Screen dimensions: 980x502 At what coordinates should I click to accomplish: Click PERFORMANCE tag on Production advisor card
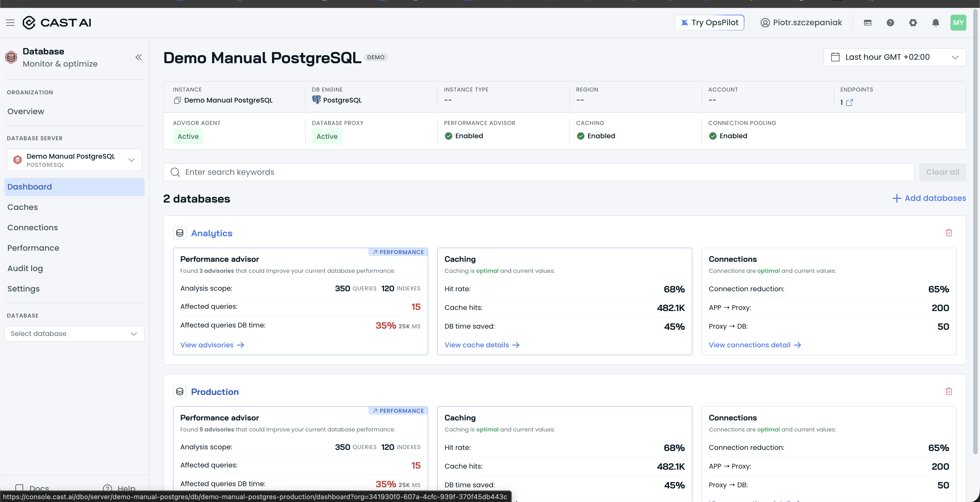398,411
